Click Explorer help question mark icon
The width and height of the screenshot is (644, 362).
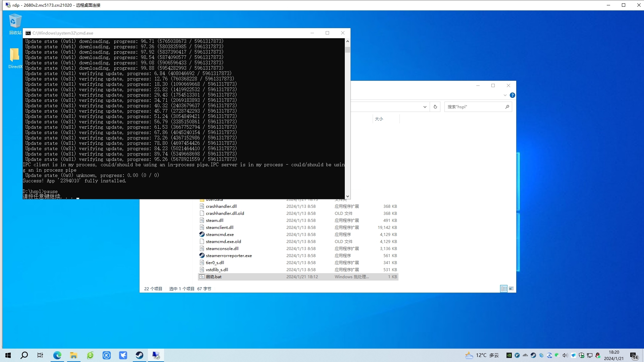point(512,95)
